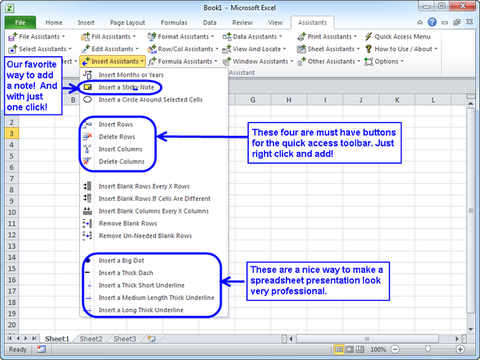The width and height of the screenshot is (480, 360).
Task: Click the Insert Months or Years icon
Action: tap(87, 75)
